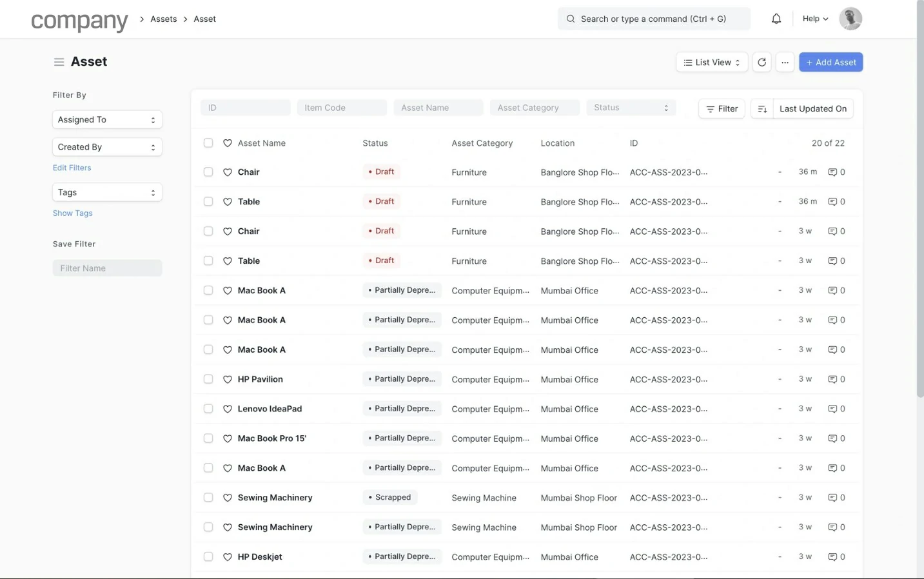The image size is (924, 579).
Task: Refresh the asset list
Action: coord(762,63)
